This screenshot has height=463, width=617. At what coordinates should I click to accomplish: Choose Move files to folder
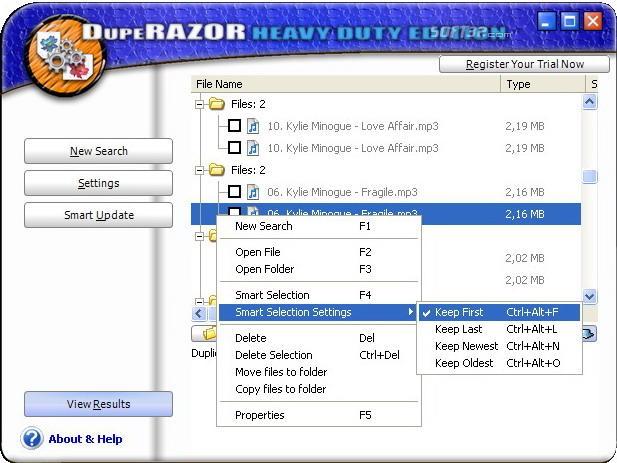pos(320,372)
